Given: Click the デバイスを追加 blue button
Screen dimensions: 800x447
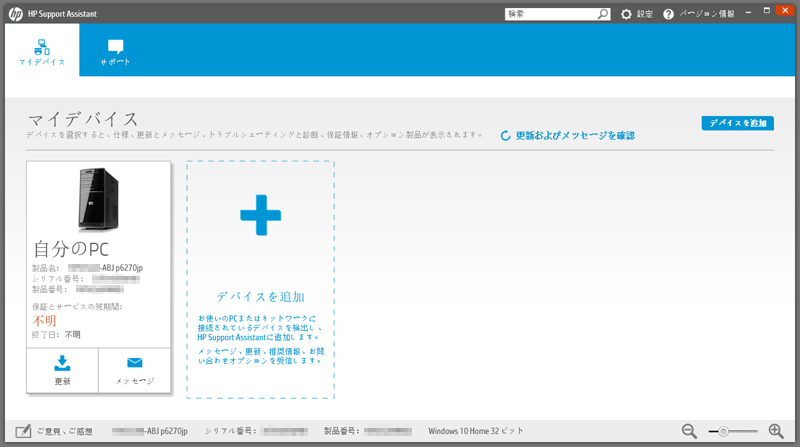Looking at the screenshot, I should 737,123.
